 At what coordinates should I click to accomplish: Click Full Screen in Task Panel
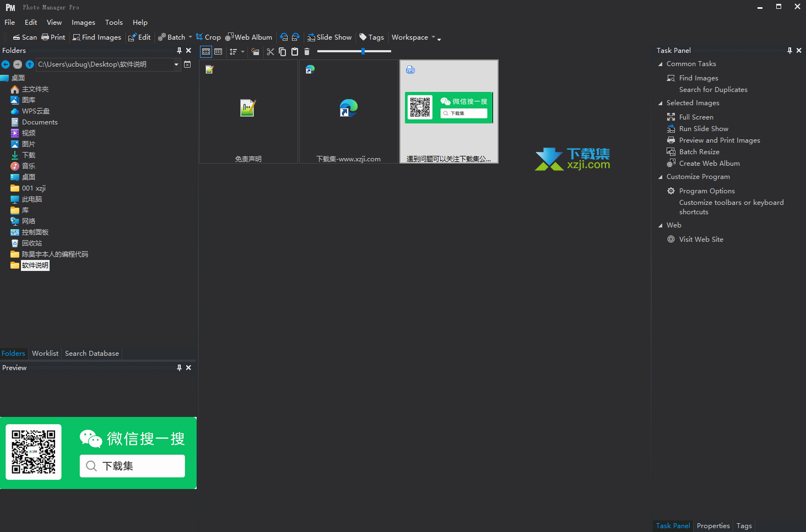point(696,117)
